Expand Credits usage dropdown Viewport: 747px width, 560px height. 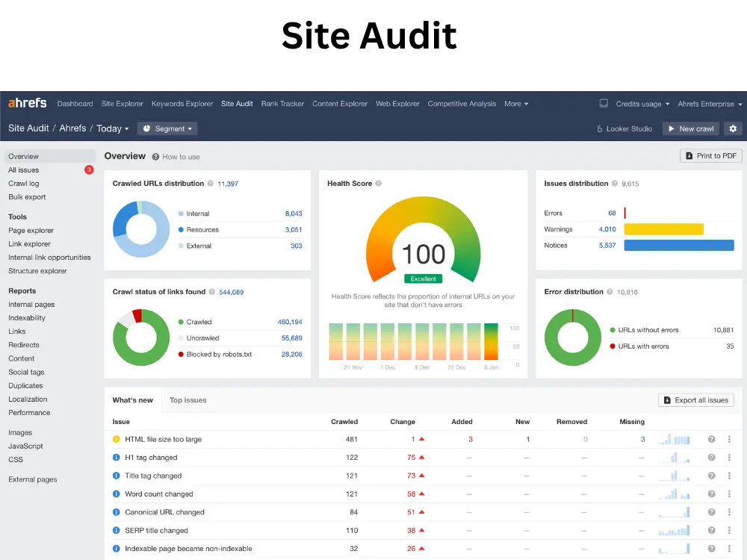point(642,104)
